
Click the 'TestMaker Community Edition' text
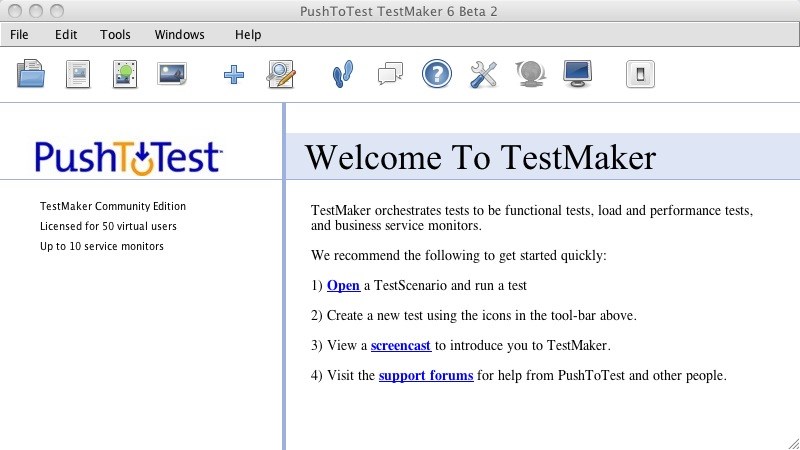coord(113,206)
